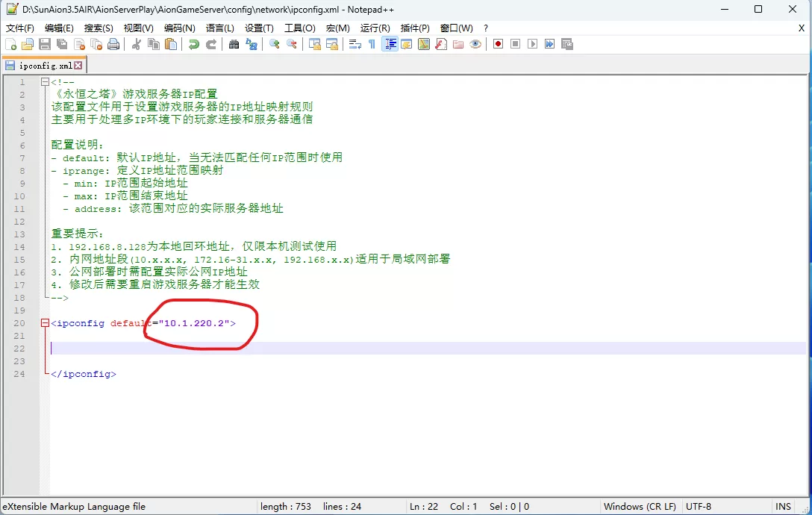Close the ipconfig.xml tab

[78, 66]
